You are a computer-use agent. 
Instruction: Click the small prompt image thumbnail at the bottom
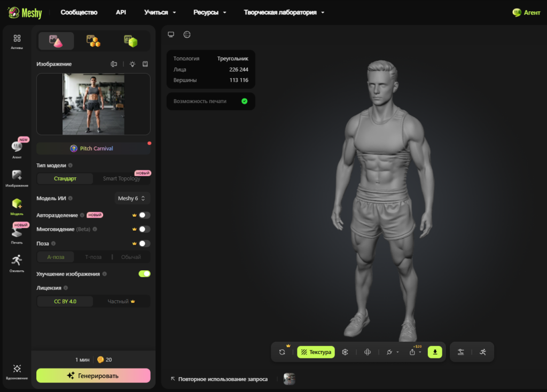(289, 379)
